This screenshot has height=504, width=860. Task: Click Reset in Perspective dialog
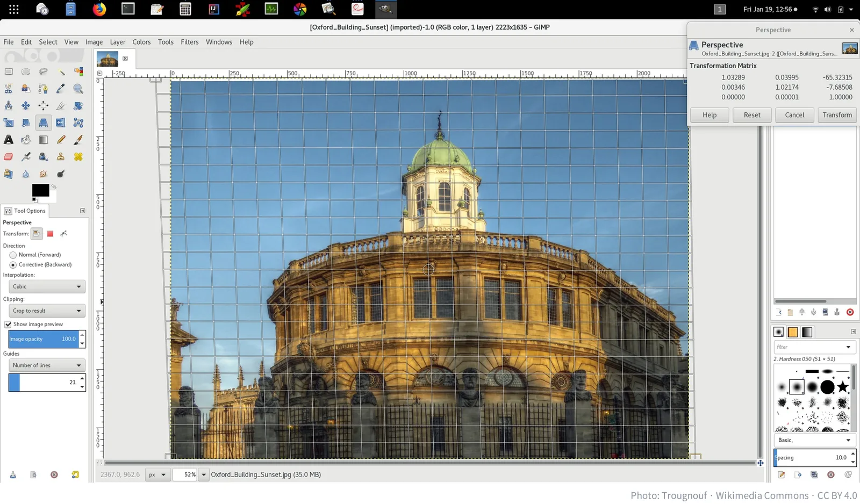coord(752,115)
